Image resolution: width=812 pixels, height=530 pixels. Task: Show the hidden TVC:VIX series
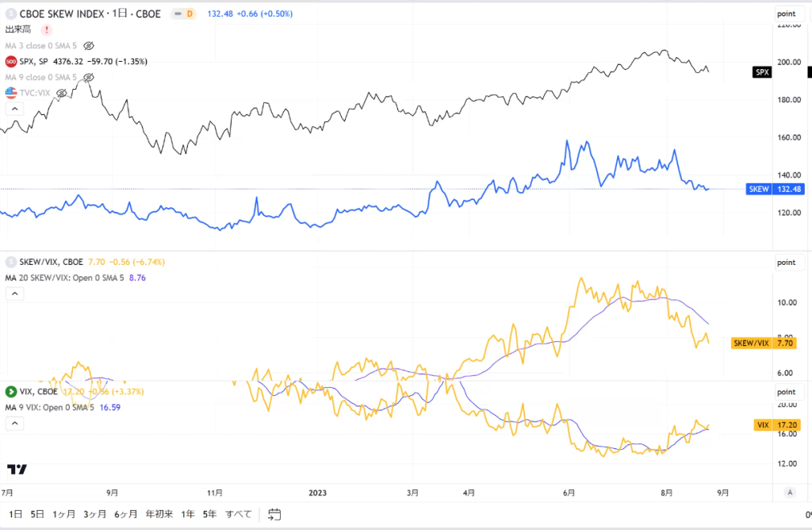click(62, 94)
